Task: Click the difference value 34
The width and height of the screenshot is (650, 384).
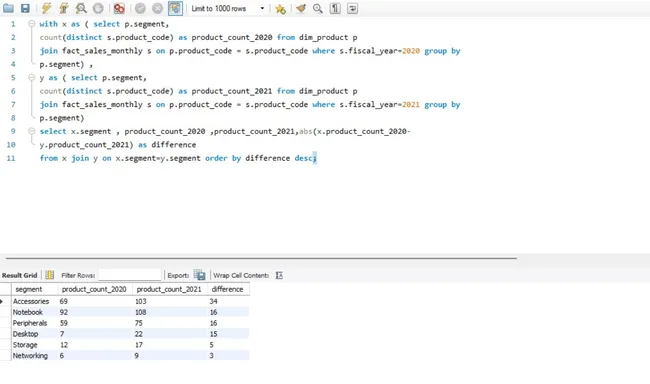Action: pos(213,301)
